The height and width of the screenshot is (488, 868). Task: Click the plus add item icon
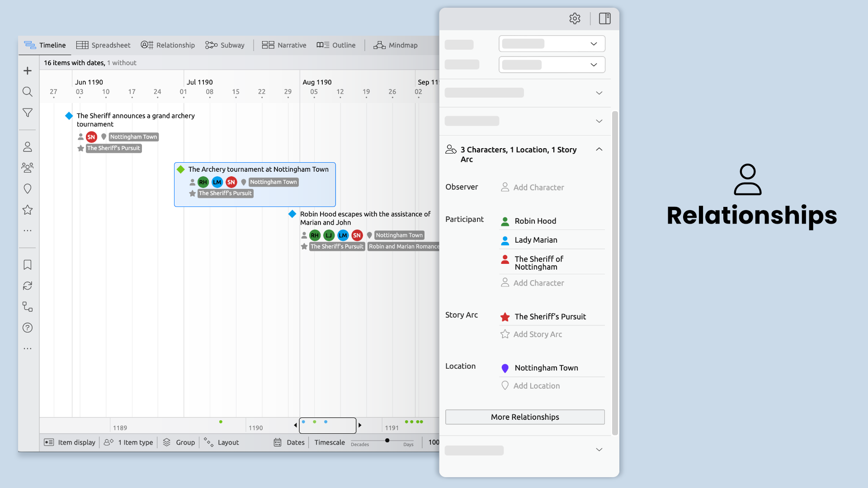pos(28,71)
